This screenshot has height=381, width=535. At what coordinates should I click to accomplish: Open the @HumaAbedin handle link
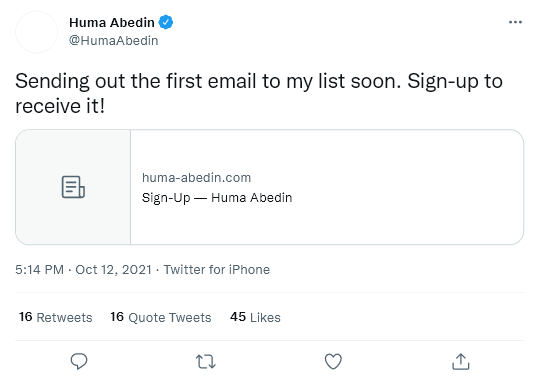114,41
